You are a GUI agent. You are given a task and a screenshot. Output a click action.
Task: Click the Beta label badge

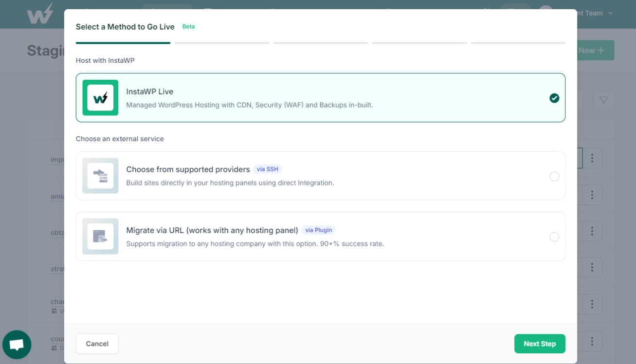coord(189,27)
